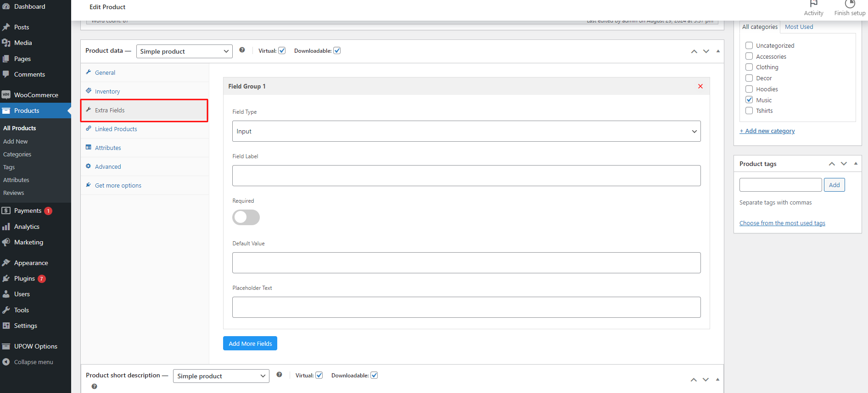Viewport: 868px width, 393px height.
Task: Click the Media icon in sidebar
Action: [x=6, y=43]
